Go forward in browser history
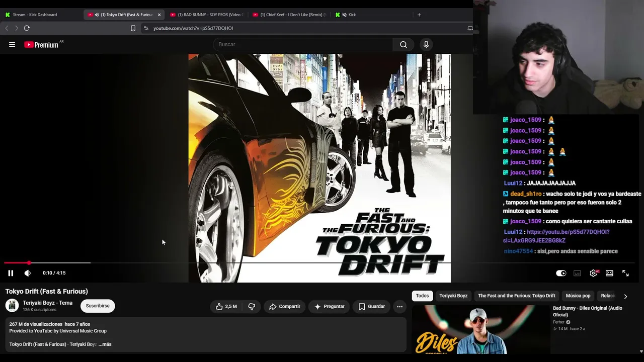Image resolution: width=644 pixels, height=362 pixels. click(16, 28)
